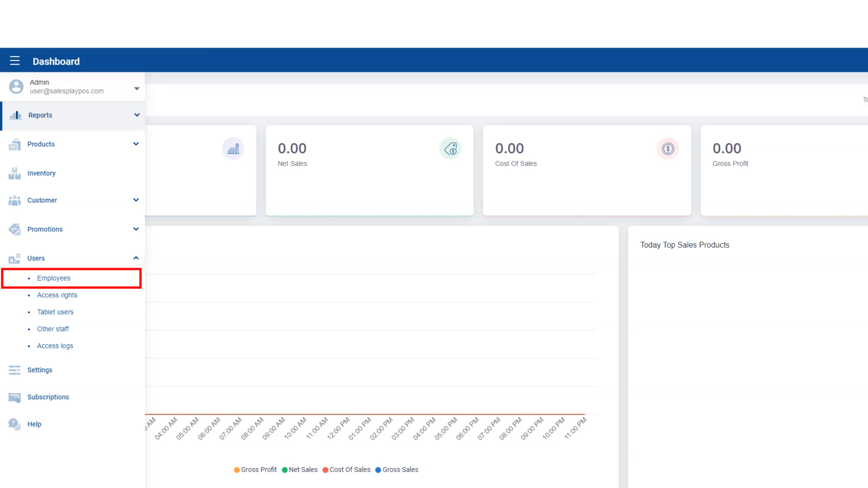Screen dimensions: 868x488
Task: Click the Cost Of Sales coin icon
Action: 668,149
